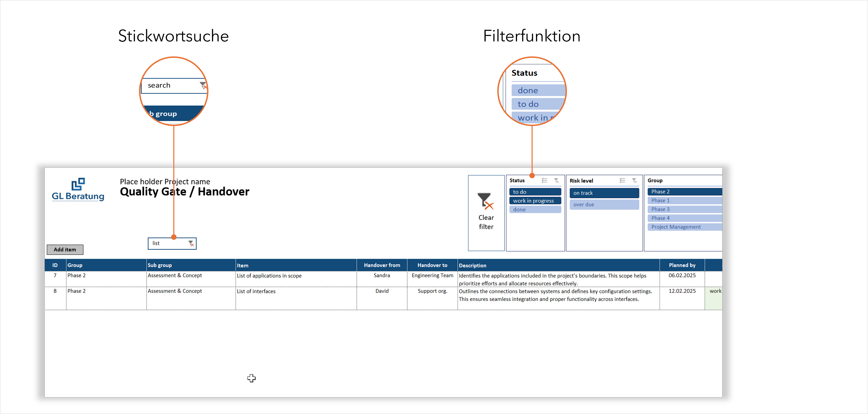Click the 'Clear filter' label
The width and height of the screenshot is (868, 414).
click(486, 222)
